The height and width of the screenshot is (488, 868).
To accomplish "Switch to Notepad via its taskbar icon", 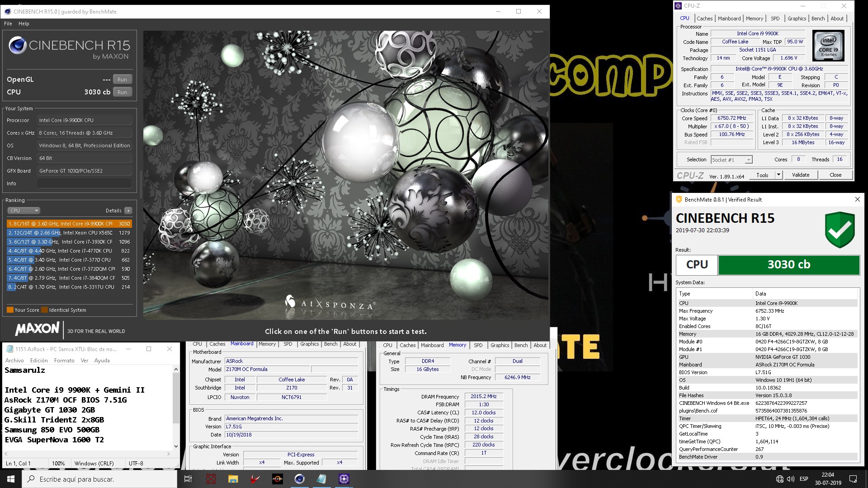I will coord(321,479).
